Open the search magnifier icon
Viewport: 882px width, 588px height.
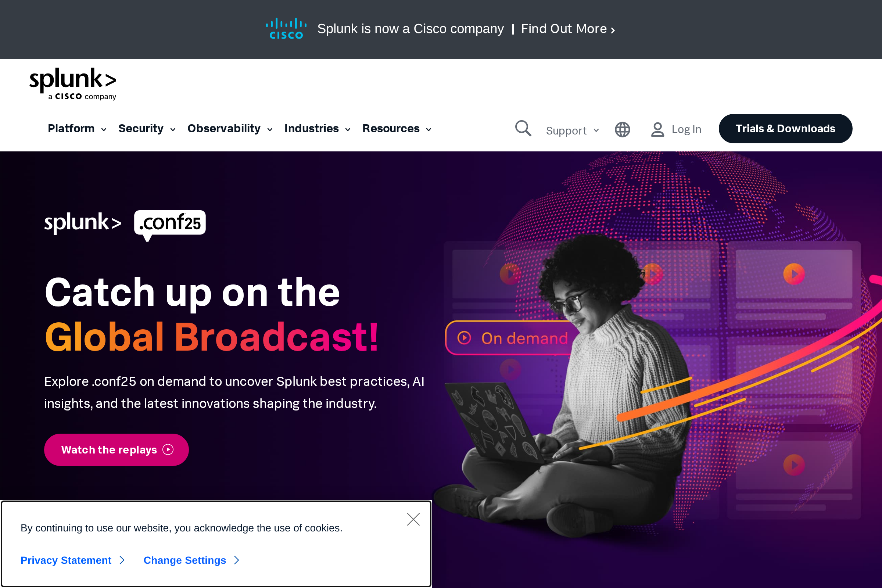(523, 129)
